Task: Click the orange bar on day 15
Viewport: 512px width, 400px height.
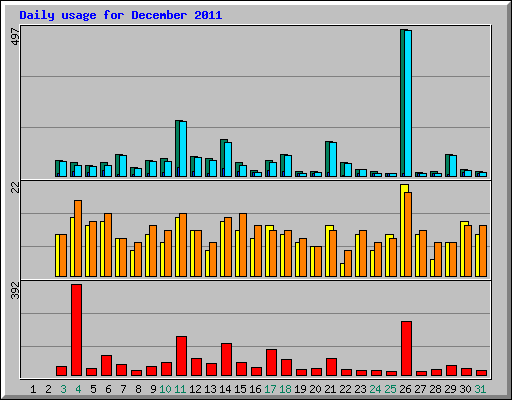Action: pos(243,245)
